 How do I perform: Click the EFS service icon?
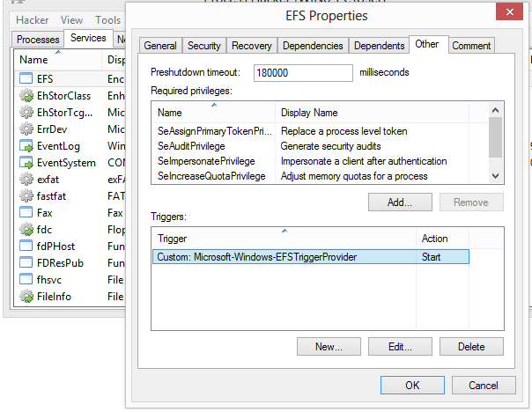(26, 79)
